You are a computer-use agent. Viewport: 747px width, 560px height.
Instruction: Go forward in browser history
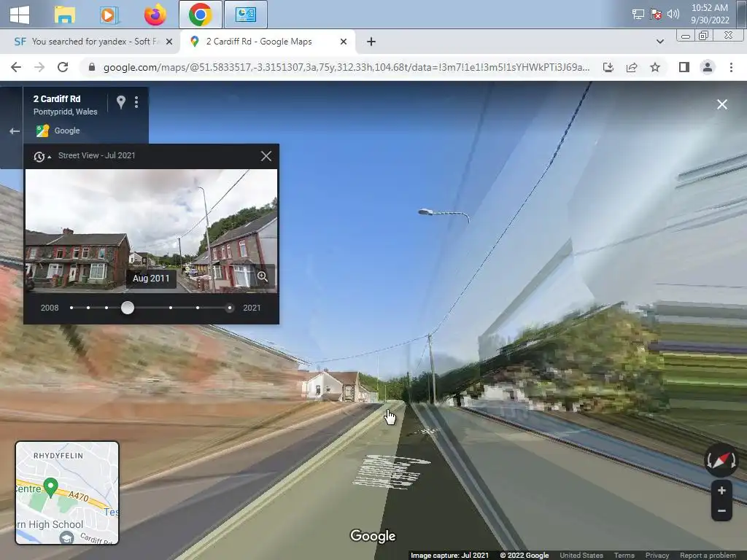click(x=39, y=67)
